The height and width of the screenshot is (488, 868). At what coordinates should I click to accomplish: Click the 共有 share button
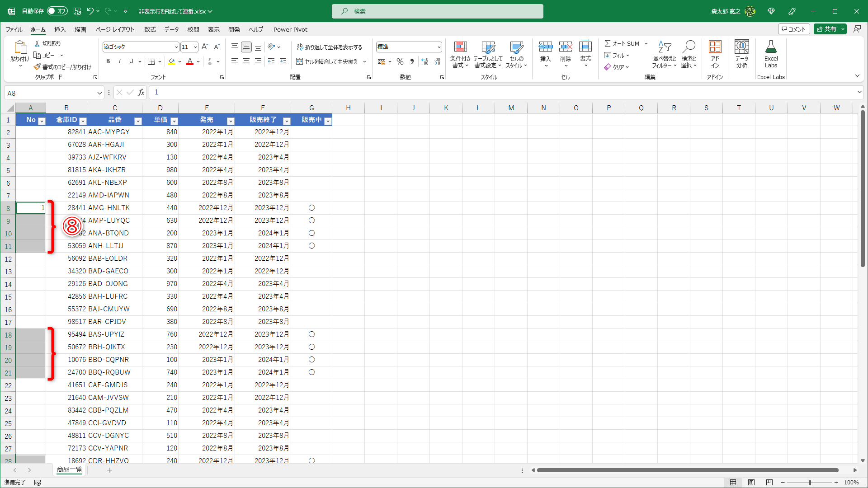tap(826, 29)
